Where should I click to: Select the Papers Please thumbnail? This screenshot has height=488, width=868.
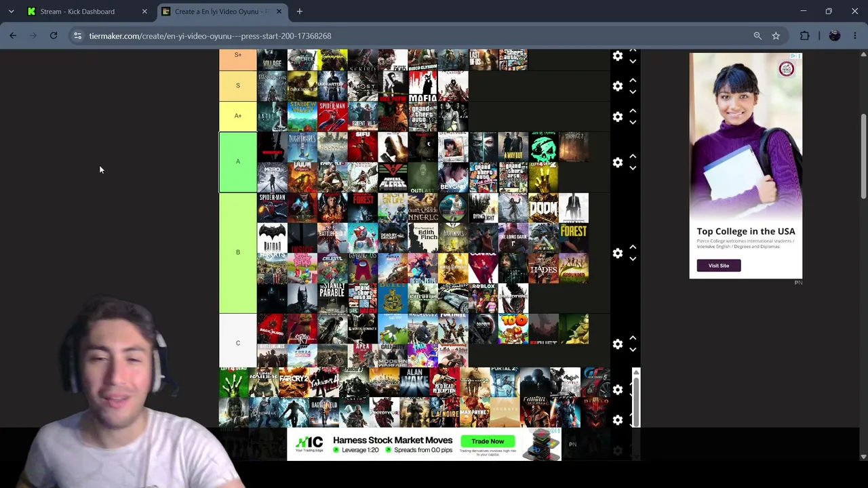pos(393,177)
